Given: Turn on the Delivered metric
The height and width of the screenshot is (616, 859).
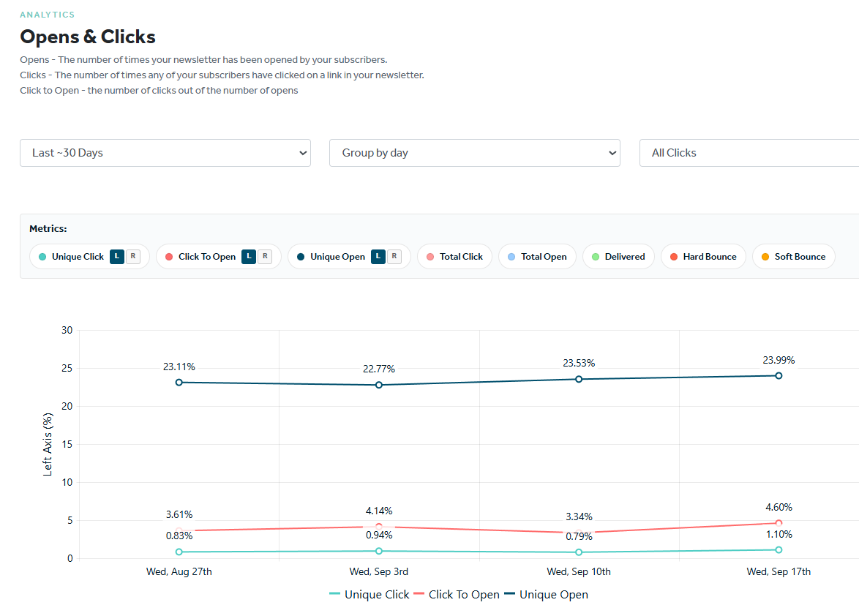Looking at the screenshot, I should click(618, 256).
